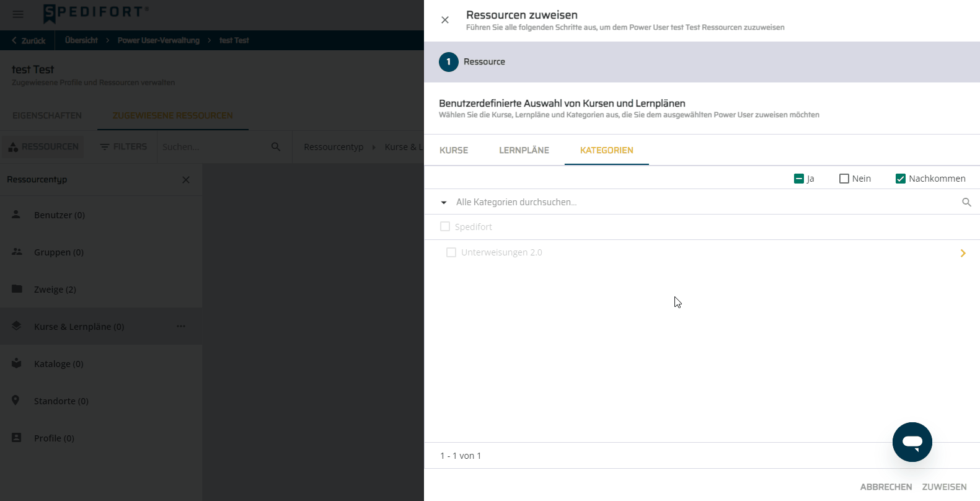Viewport: 980px width, 501px height.
Task: Expand Unterweisungen 2.0 with chevron
Action: pos(963,253)
